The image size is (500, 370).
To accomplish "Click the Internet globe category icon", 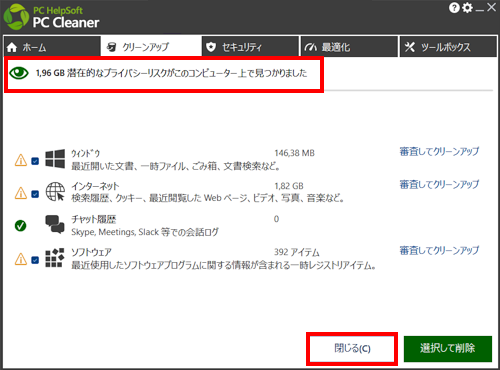I will pos(55,192).
